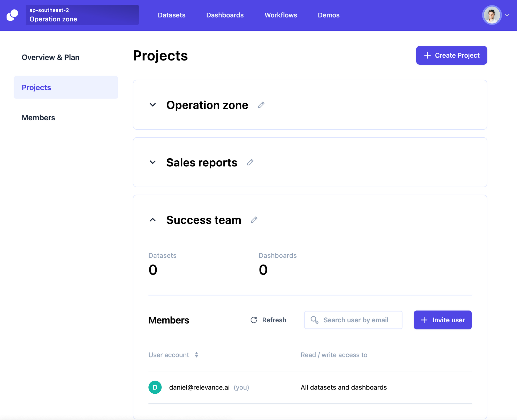Open the ap-southeast-2 project switcher

pos(82,15)
